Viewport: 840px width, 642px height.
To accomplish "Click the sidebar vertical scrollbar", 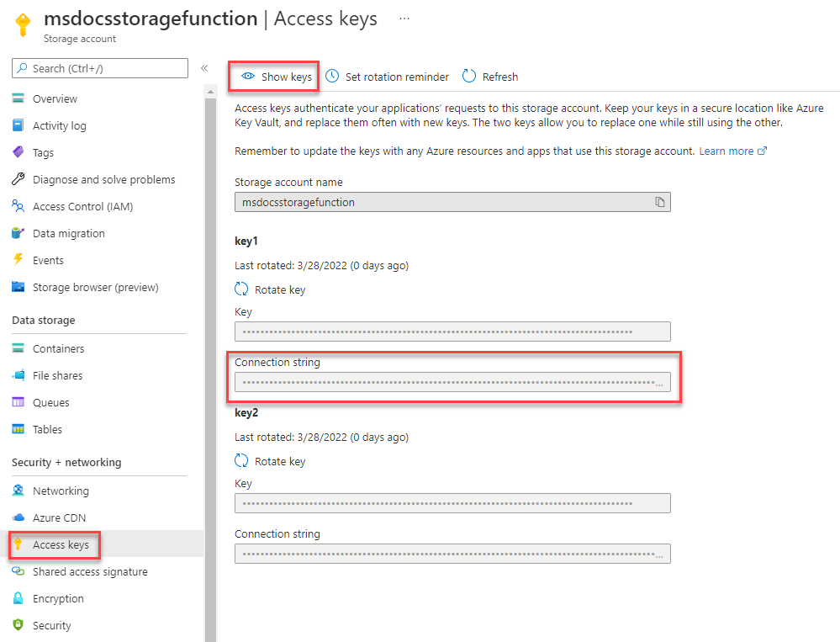I will [210, 337].
